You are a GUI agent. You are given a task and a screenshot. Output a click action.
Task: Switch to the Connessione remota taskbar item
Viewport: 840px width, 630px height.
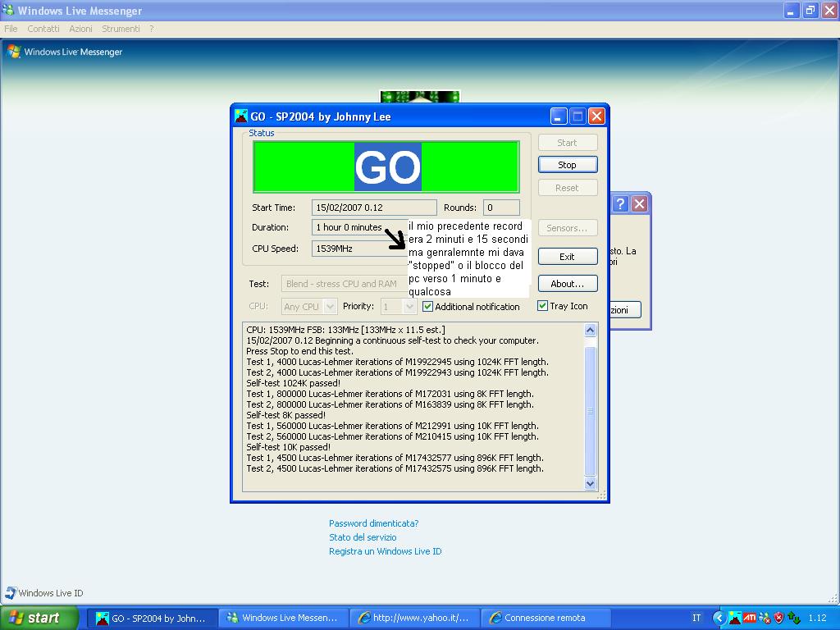click(545, 618)
